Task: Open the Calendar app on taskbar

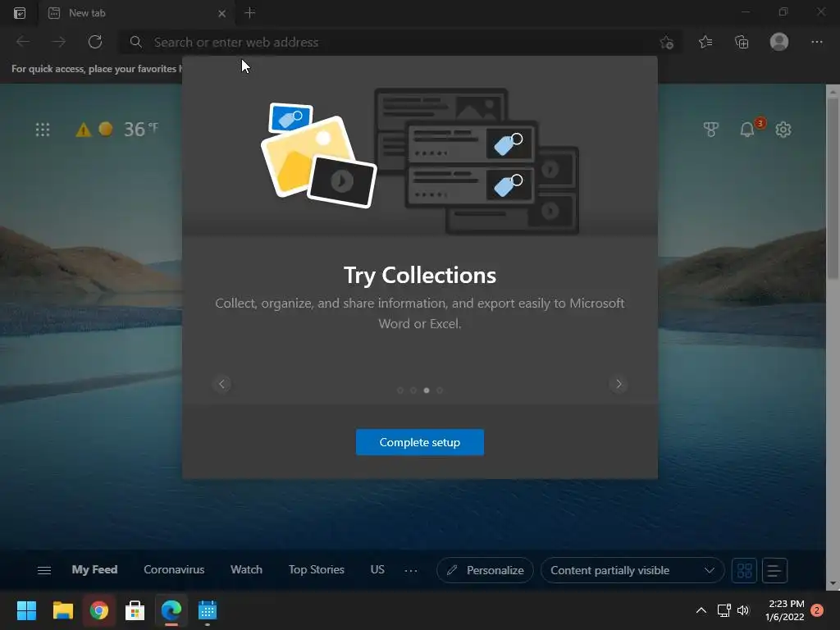Action: tap(208, 610)
